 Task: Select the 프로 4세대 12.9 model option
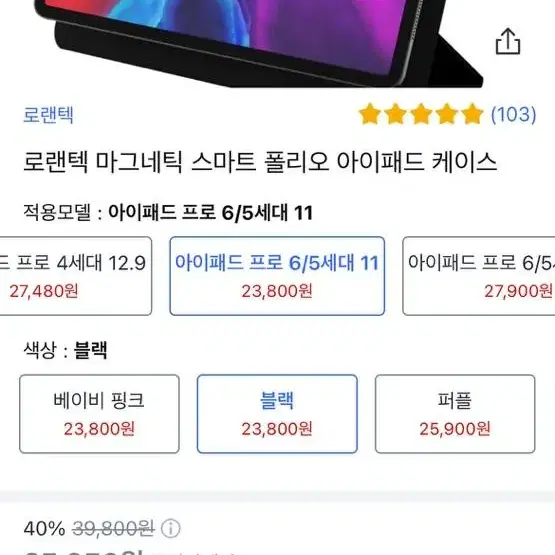tap(75, 276)
